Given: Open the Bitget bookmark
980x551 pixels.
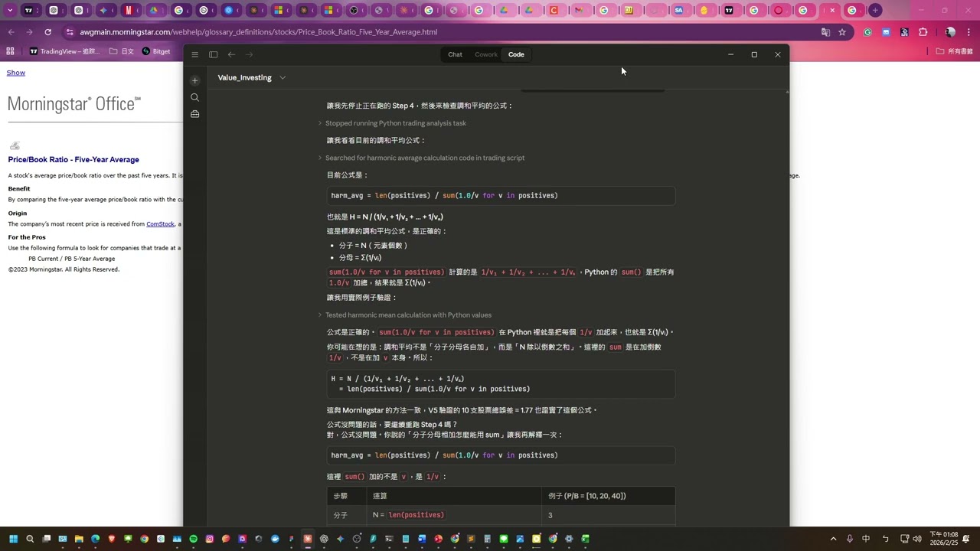Looking at the screenshot, I should (x=156, y=51).
